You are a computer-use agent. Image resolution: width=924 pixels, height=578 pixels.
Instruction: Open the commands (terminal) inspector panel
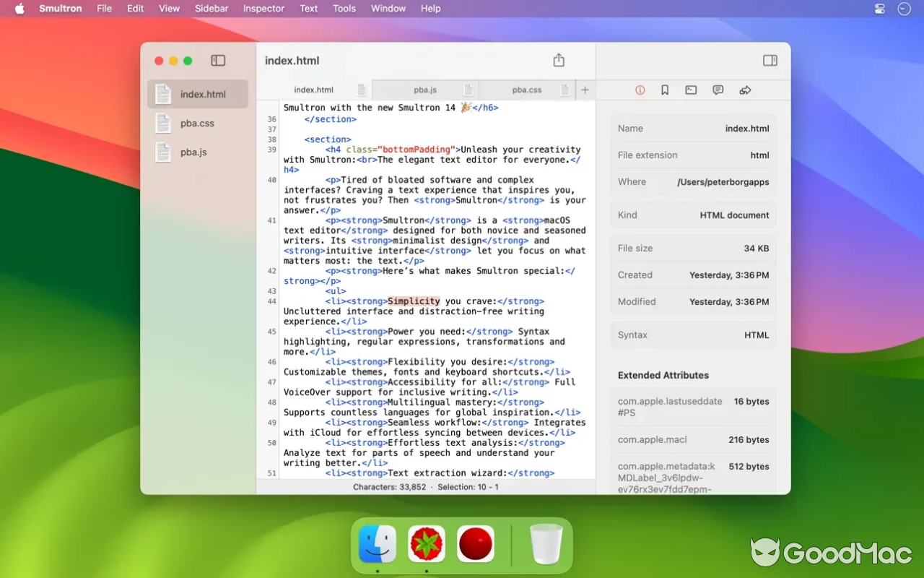(x=691, y=90)
